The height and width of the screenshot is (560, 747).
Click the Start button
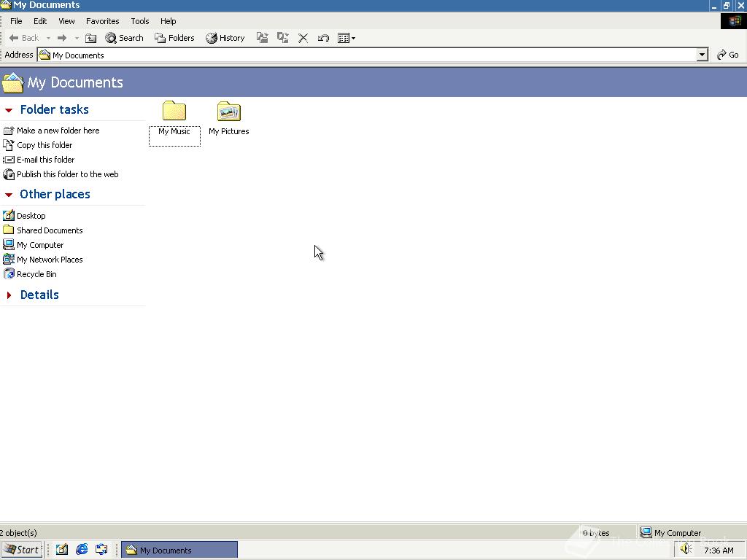(x=22, y=550)
